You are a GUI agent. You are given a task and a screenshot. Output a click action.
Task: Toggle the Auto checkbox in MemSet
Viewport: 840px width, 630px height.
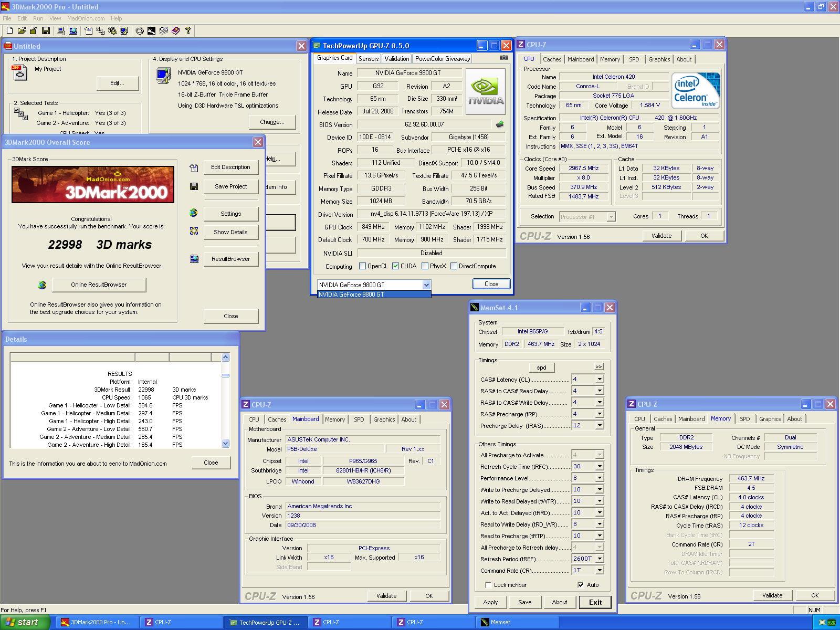580,585
